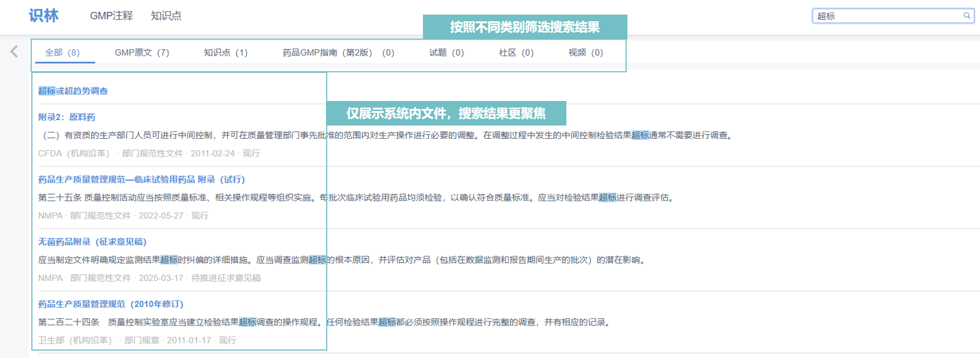Open 药品生产质量管理规范—临床试验用药品 附录 result
This screenshot has width=980, height=358.
click(141, 179)
